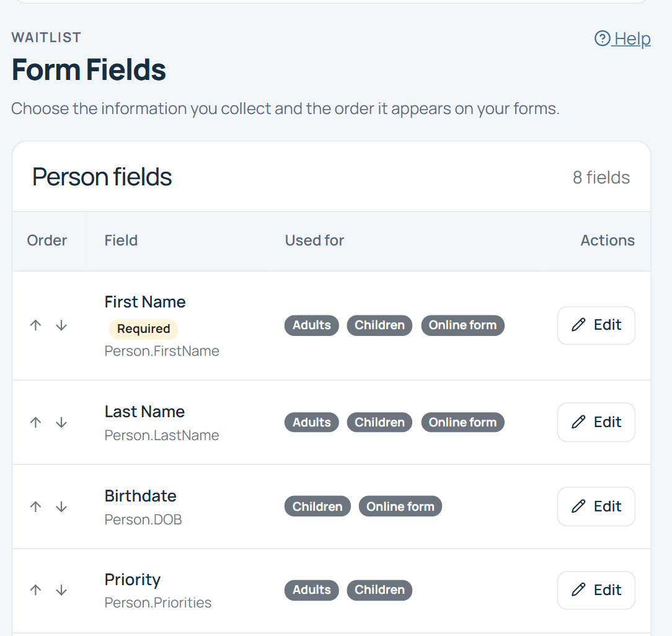Click the WAITLIST breadcrumb label
Viewport: 672px width, 636px height.
coord(46,38)
